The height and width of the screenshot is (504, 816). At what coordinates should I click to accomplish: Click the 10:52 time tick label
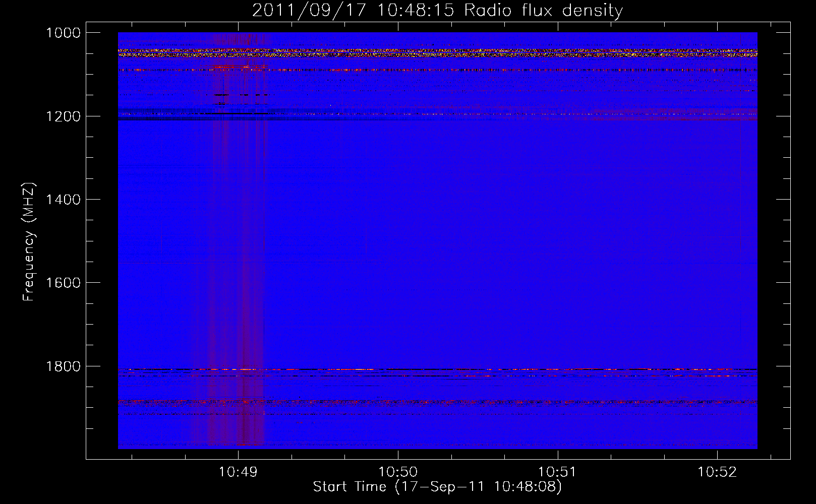tap(717, 472)
